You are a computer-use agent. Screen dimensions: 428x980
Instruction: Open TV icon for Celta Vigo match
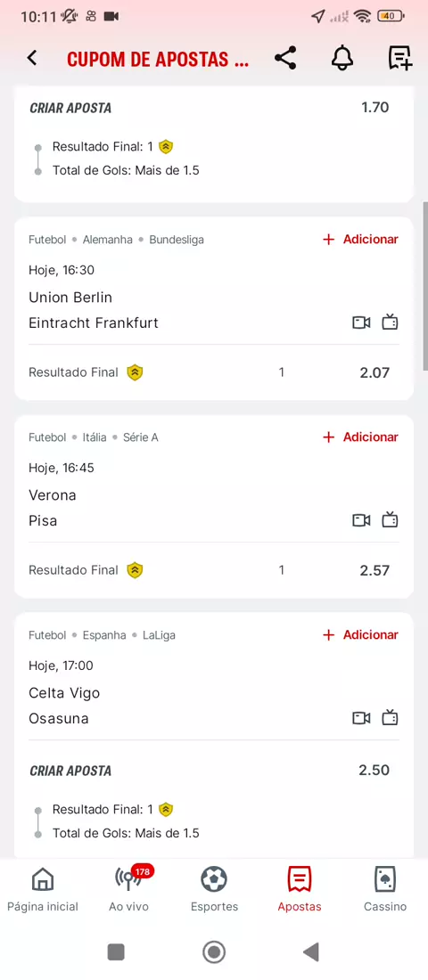click(390, 717)
